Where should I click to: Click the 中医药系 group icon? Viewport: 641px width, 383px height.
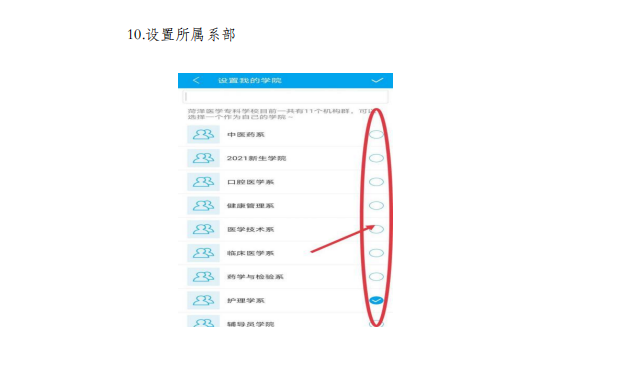203,134
